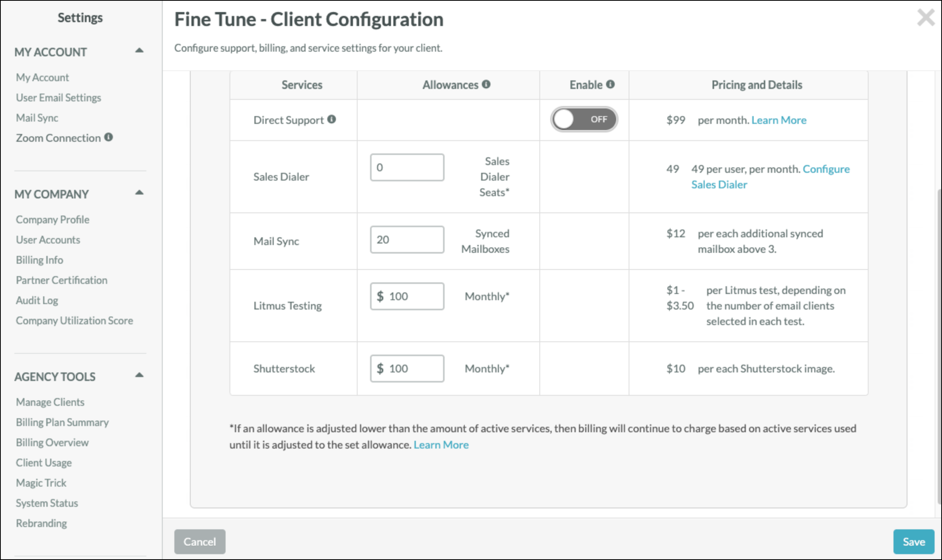Open Zoom Connection settings
Image resolution: width=942 pixels, height=560 pixels.
58,138
